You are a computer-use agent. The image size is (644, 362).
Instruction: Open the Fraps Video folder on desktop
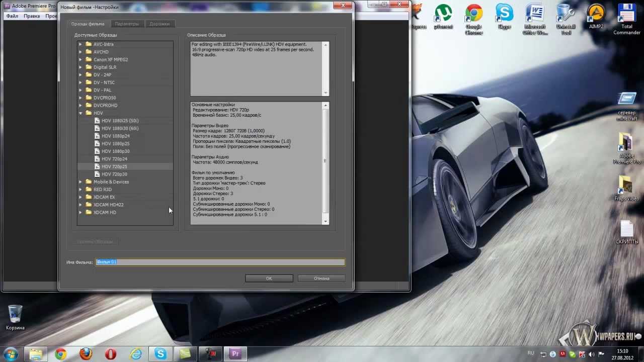pos(626,188)
